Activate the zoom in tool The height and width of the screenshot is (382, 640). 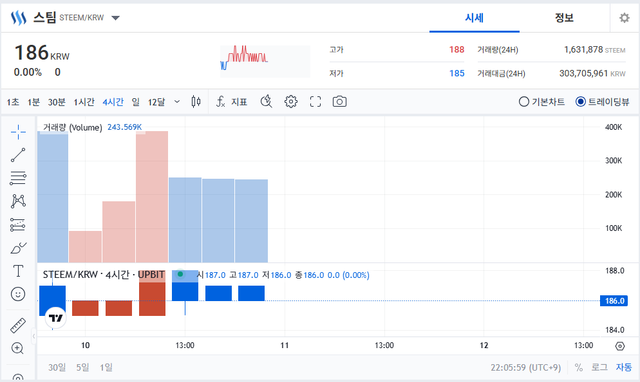(x=18, y=348)
